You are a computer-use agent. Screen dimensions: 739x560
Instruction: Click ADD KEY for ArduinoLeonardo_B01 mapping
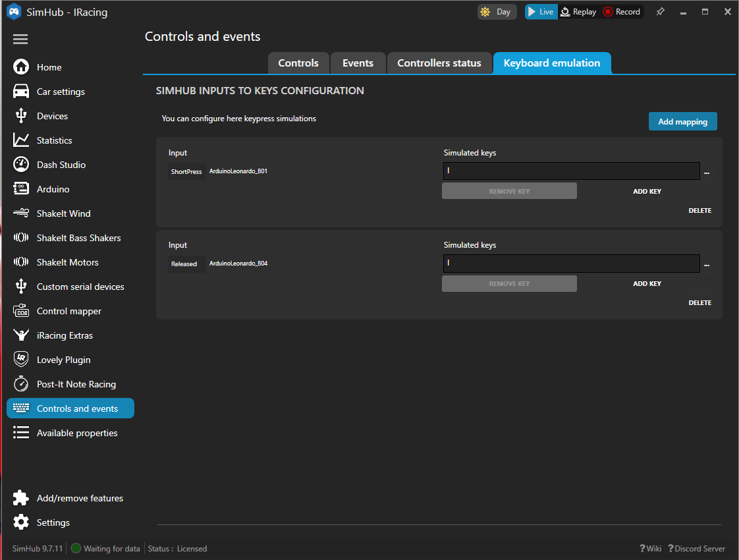647,191
